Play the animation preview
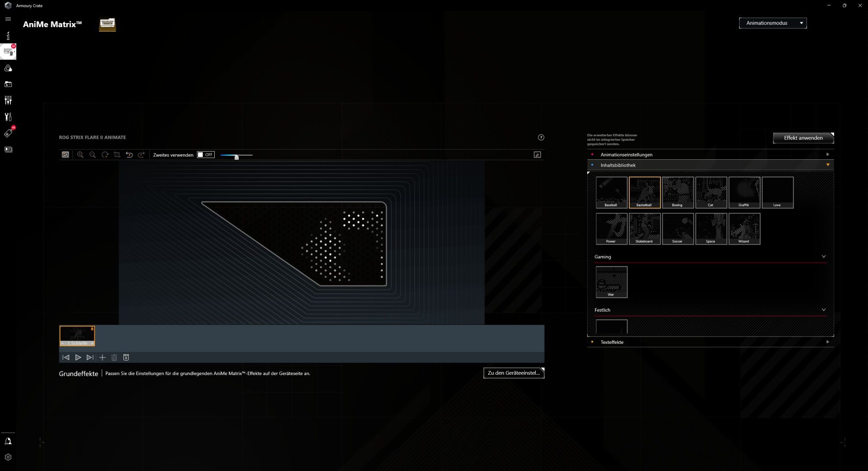Image resolution: width=868 pixels, height=471 pixels. click(x=78, y=357)
